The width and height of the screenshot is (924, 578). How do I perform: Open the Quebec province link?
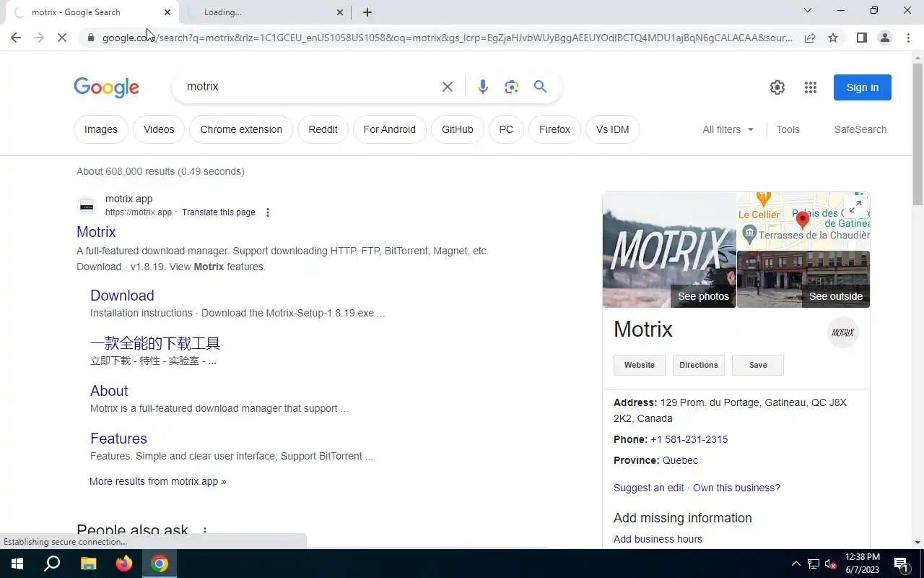coord(680,460)
